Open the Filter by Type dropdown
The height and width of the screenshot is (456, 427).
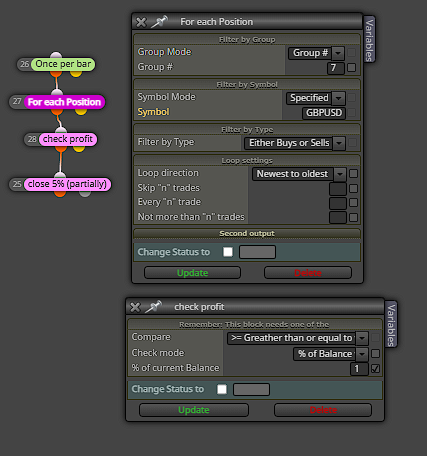click(295, 143)
